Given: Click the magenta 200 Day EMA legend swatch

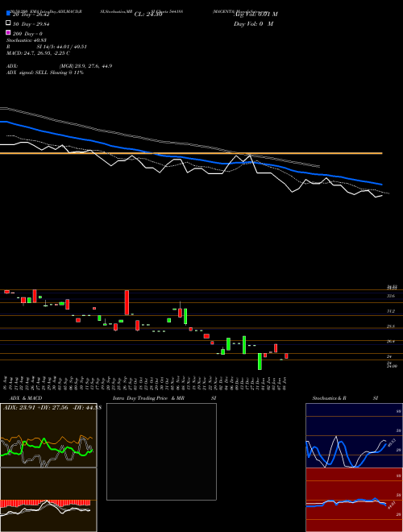Looking at the screenshot, I should (8, 32).
